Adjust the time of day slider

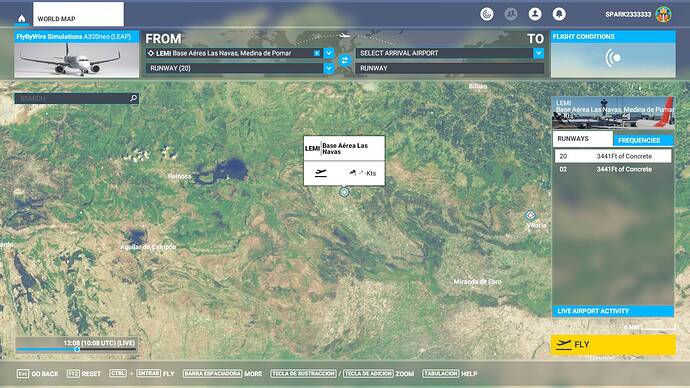pyautogui.click(x=77, y=349)
